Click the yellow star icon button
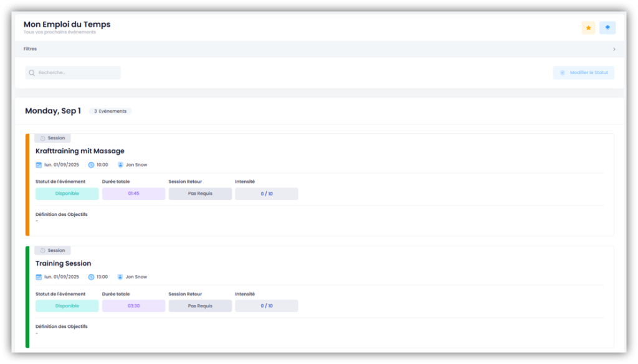Image resolution: width=638 pixels, height=364 pixels. click(588, 28)
